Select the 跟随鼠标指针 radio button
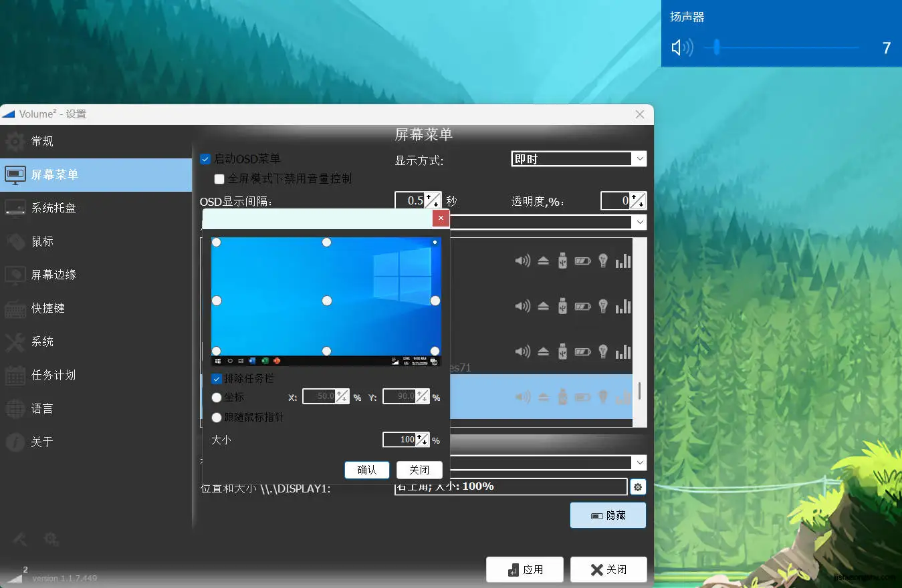 click(217, 418)
